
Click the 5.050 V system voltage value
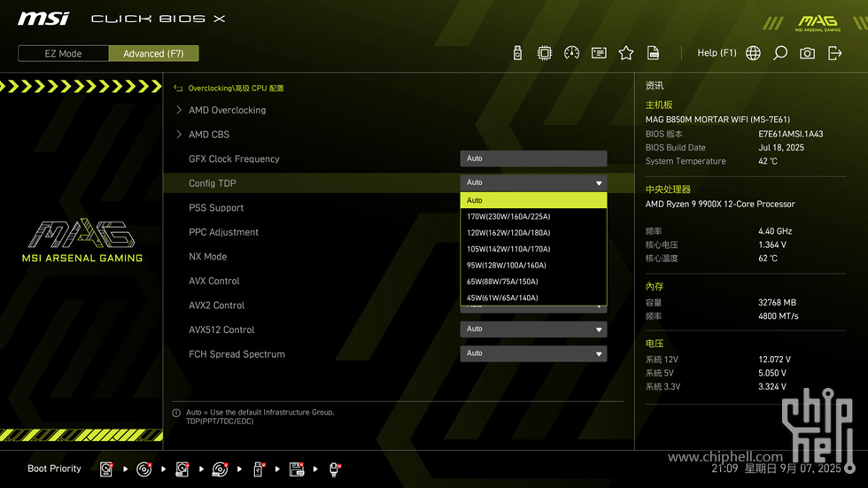772,374
